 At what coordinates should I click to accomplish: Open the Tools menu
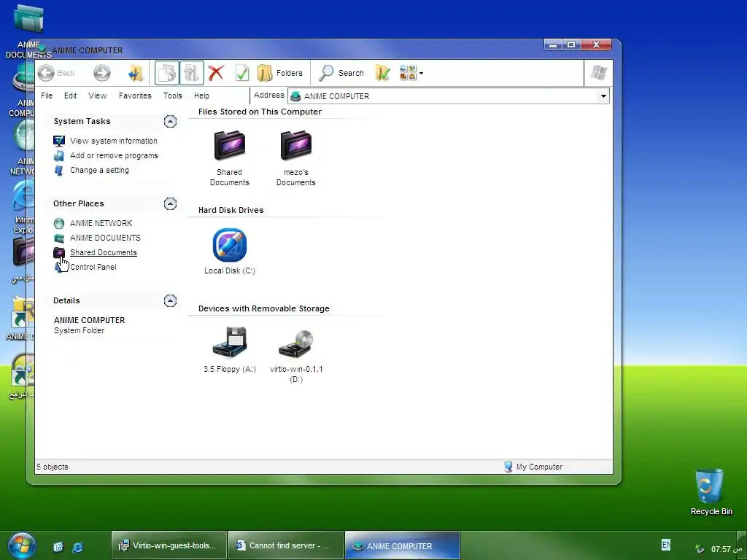[172, 96]
